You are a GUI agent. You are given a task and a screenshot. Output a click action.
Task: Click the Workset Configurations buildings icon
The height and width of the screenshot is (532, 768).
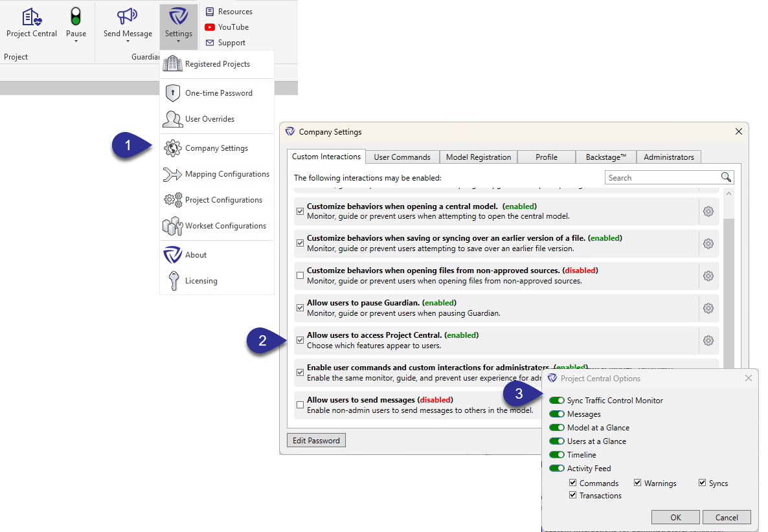[172, 226]
